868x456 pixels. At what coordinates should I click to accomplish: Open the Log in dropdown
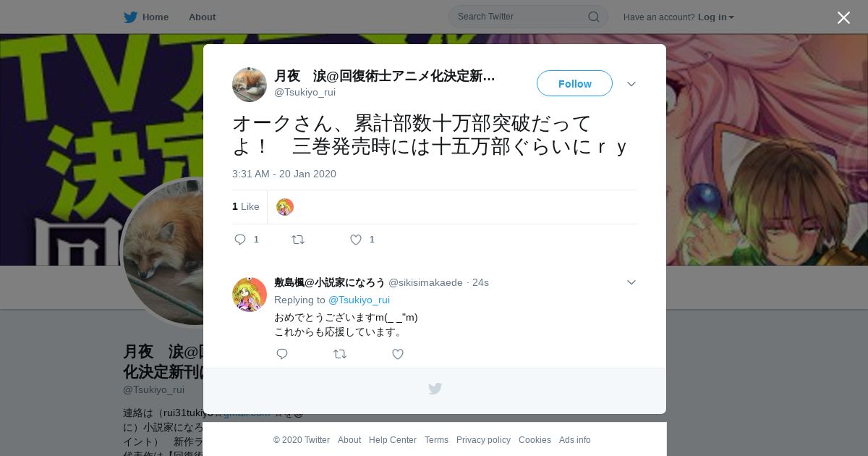pyautogui.click(x=716, y=17)
